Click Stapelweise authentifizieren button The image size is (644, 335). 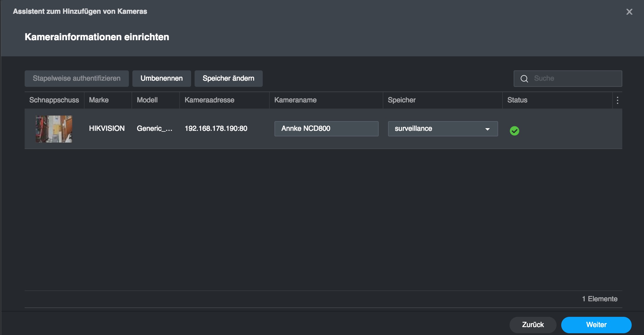(x=76, y=78)
